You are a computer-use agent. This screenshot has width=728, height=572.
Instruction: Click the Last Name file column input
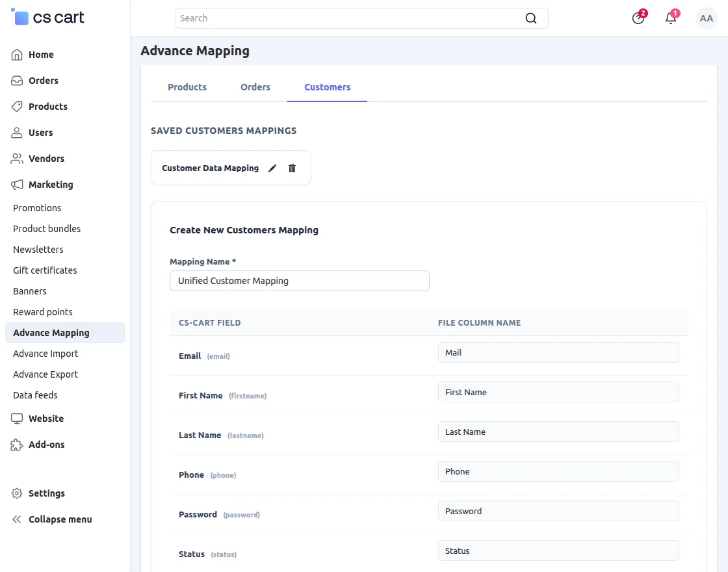[558, 432]
